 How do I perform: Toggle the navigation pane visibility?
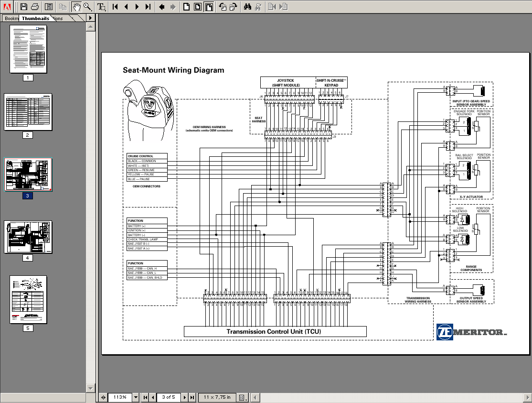[x=48, y=7]
